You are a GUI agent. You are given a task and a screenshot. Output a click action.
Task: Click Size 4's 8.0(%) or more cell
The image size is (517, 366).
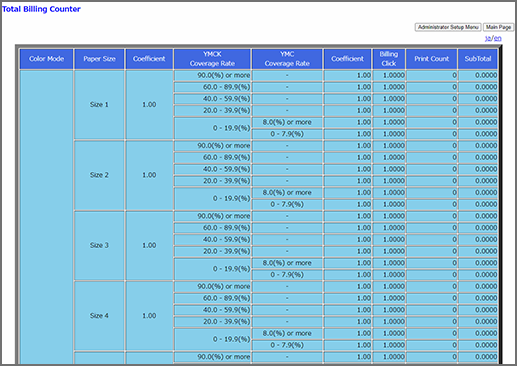pyautogui.click(x=287, y=333)
